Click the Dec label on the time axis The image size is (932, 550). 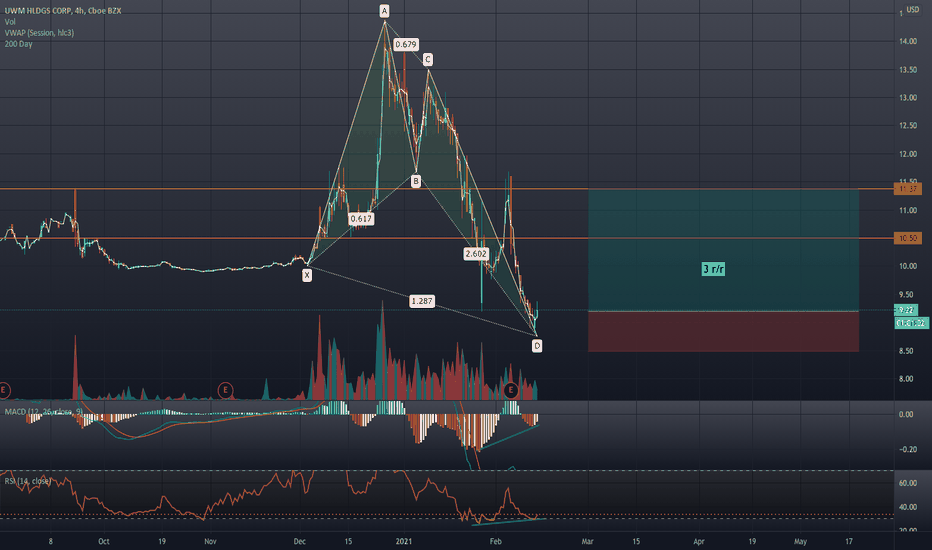[299, 541]
